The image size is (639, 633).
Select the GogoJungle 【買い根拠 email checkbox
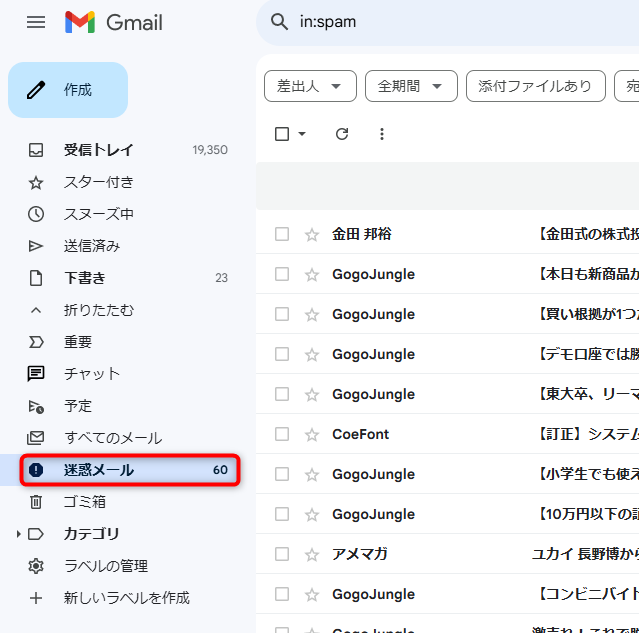282,314
